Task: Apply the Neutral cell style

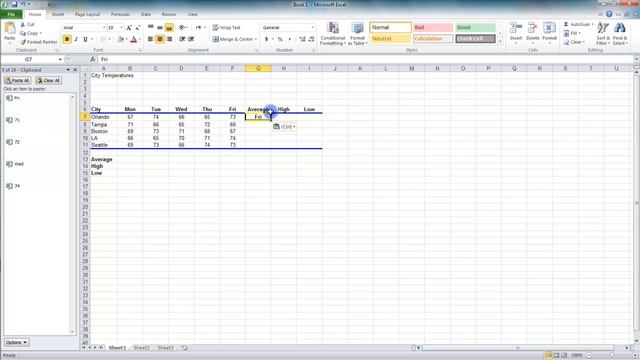Action: click(390, 39)
